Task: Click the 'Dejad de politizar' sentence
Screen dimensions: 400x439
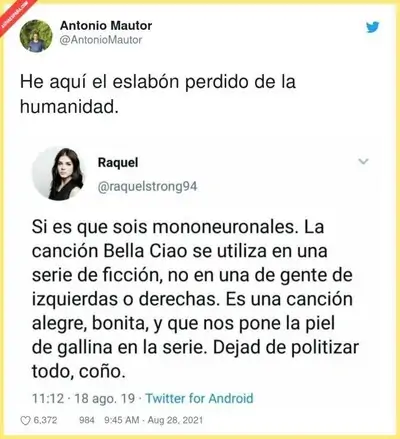Action: click(x=286, y=347)
